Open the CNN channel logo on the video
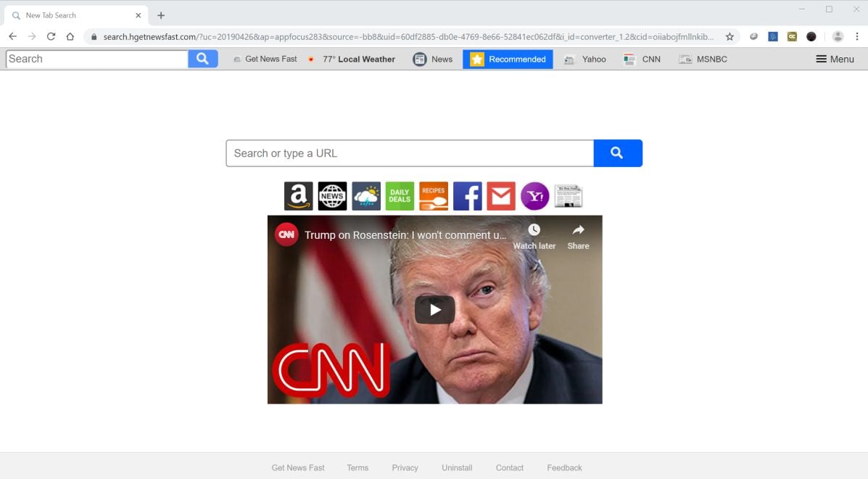The height and width of the screenshot is (479, 868). pyautogui.click(x=286, y=235)
